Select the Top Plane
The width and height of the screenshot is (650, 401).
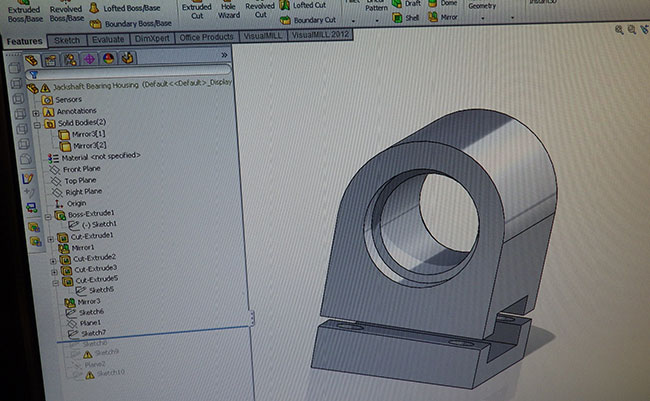[x=73, y=181]
